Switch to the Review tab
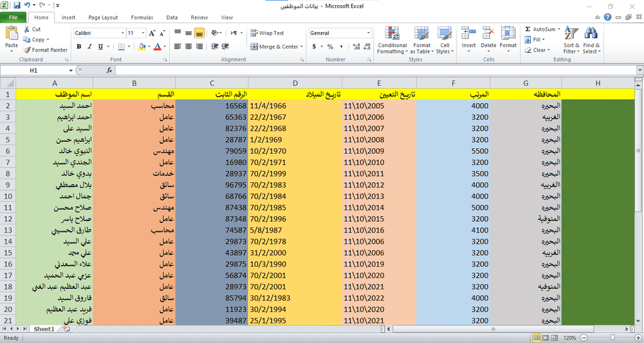The height and width of the screenshot is (343, 644). pyautogui.click(x=199, y=18)
